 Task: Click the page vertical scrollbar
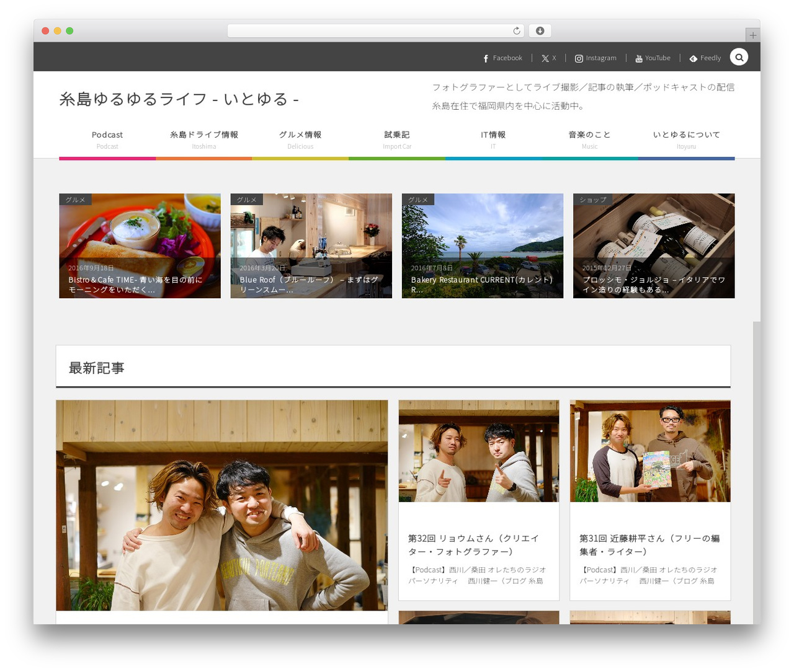[x=756, y=472]
